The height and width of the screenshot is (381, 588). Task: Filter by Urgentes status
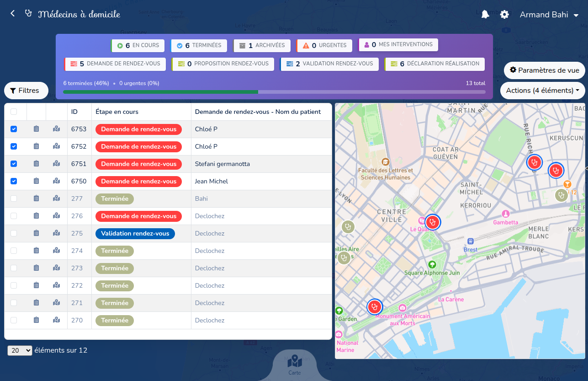[324, 45]
